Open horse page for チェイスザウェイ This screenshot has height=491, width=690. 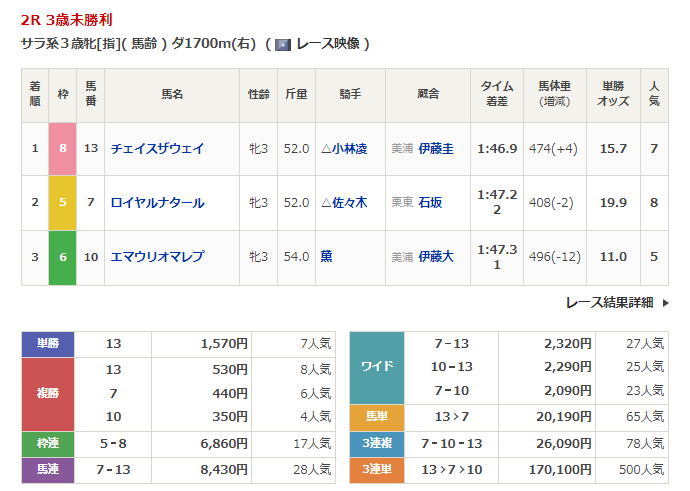pos(158,148)
